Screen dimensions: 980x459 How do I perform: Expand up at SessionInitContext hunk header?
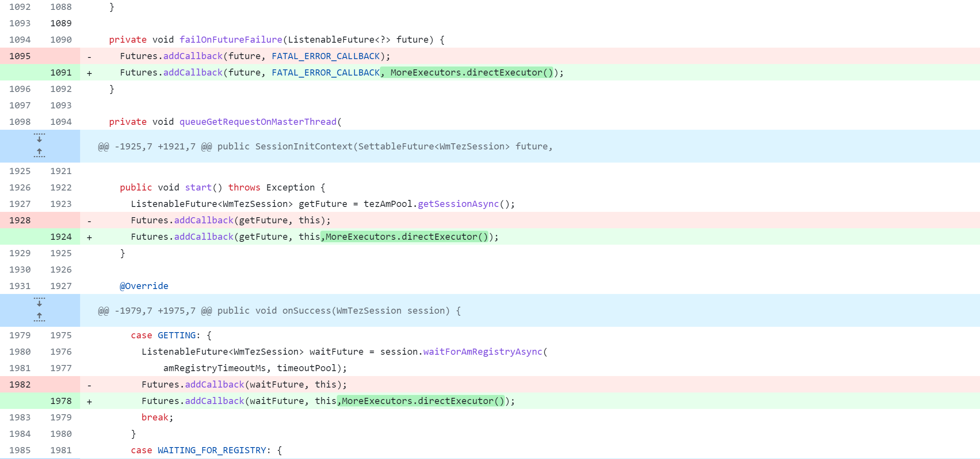coord(39,153)
